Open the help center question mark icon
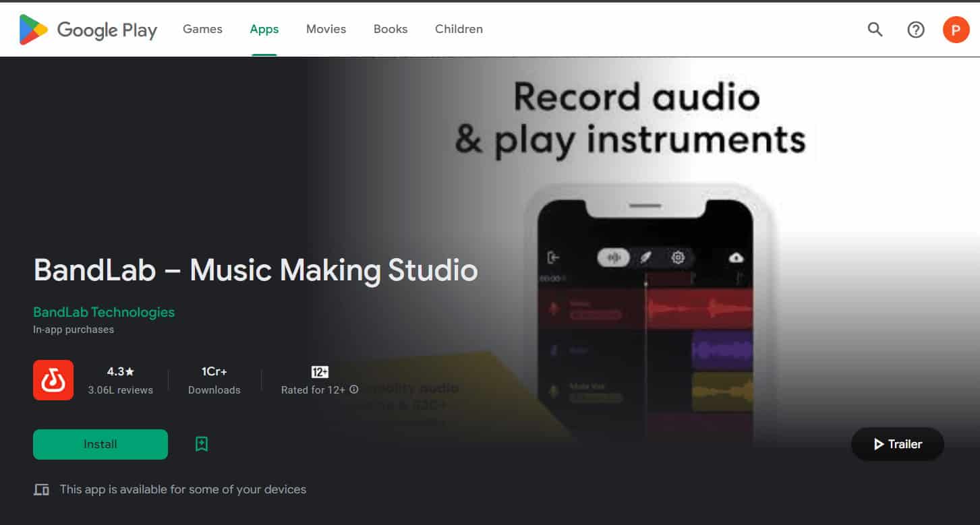The image size is (980, 525). pos(915,30)
